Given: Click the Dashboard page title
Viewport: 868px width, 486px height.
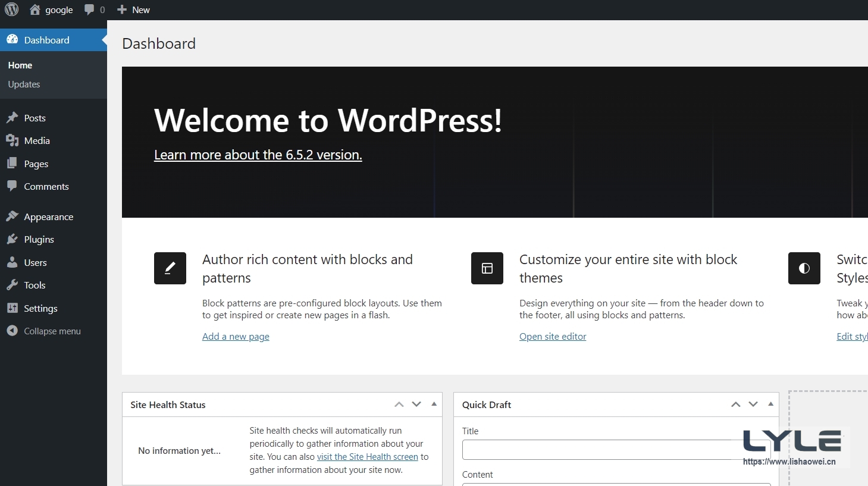Looking at the screenshot, I should pos(159,43).
